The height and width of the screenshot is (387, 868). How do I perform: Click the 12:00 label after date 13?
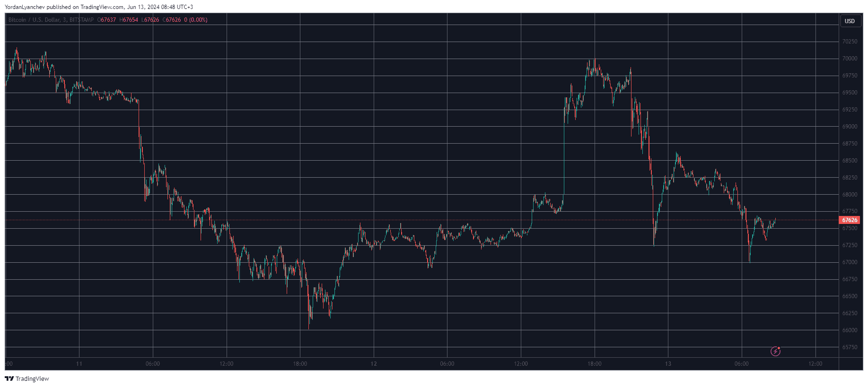[x=815, y=364]
